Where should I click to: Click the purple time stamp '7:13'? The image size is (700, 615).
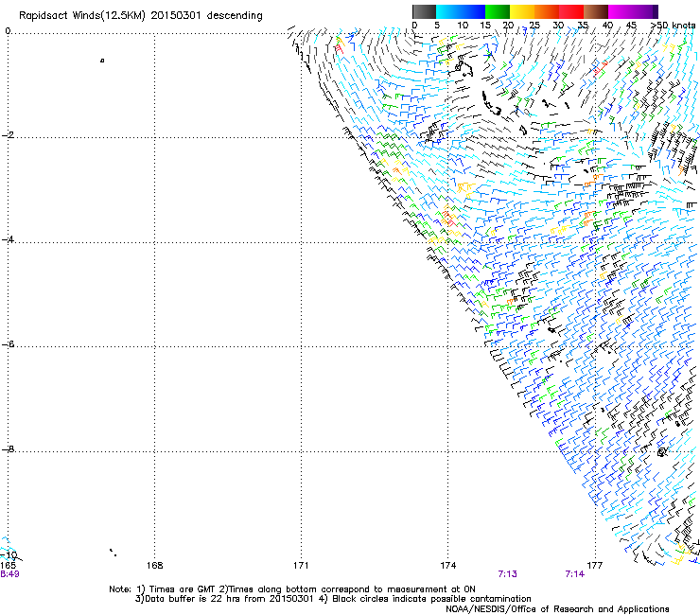coord(508,574)
